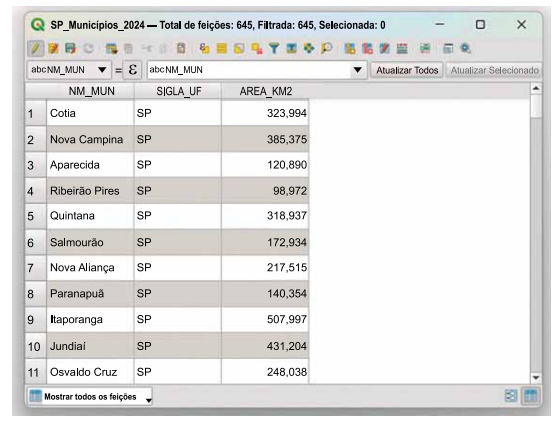Delete selected features via trash icon

pyautogui.click(x=128, y=48)
